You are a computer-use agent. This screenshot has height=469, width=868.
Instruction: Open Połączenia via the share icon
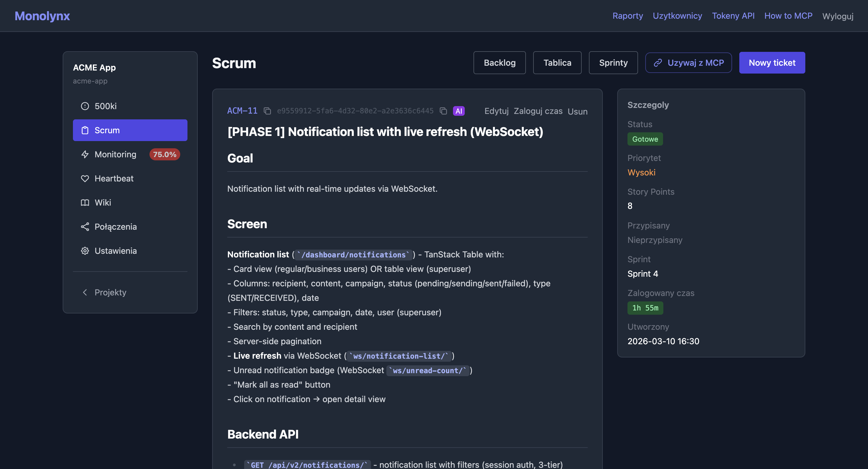tap(85, 226)
